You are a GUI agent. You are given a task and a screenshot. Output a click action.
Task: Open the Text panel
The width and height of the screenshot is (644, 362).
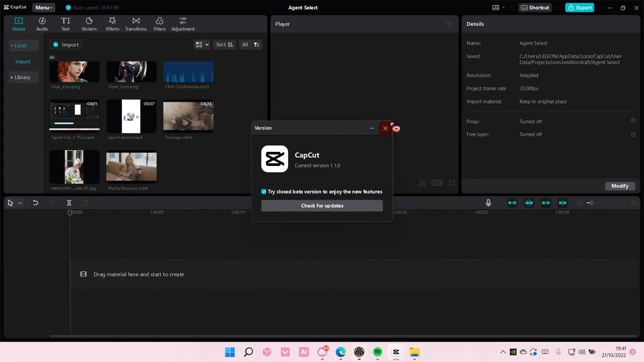pos(65,24)
